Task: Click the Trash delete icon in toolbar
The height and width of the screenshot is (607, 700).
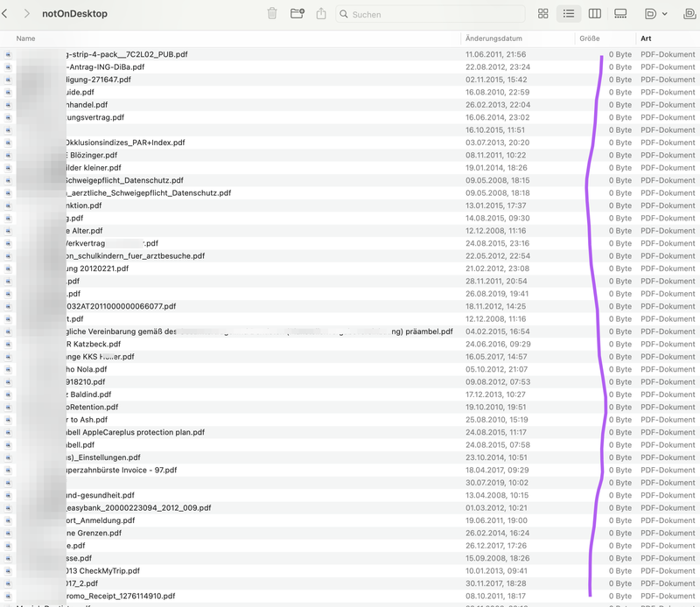Action: pyautogui.click(x=272, y=14)
